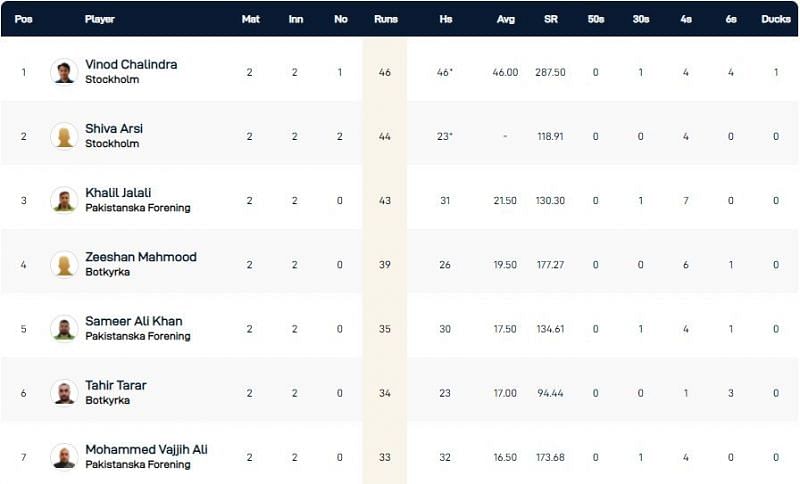This screenshot has height=484, width=800.
Task: Click Tahir Tarar's player photo
Action: click(64, 392)
